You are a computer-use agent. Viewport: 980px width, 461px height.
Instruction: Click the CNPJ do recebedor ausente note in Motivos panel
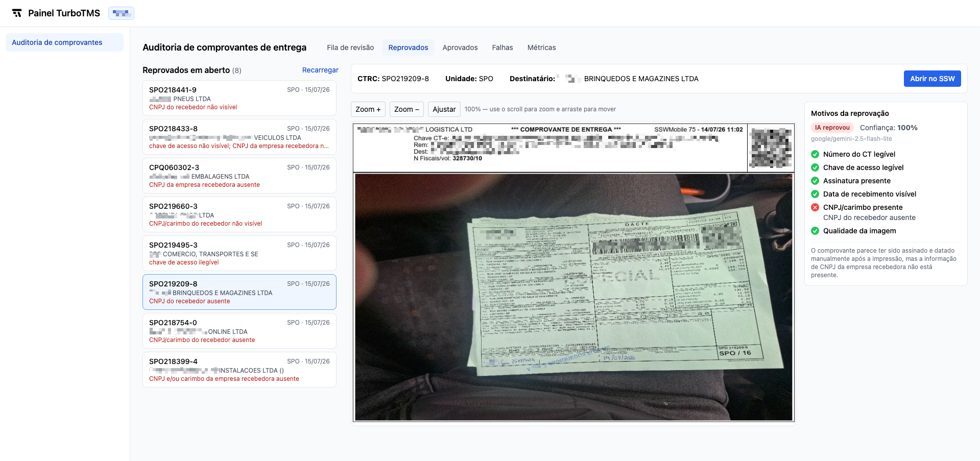pos(869,217)
